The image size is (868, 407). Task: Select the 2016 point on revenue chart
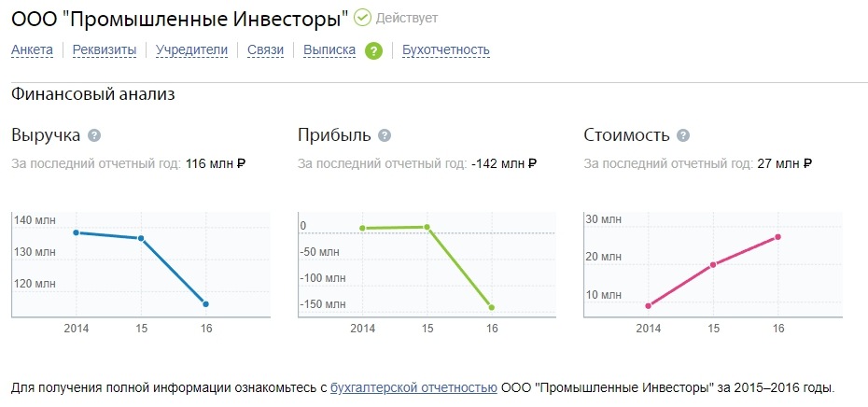pos(205,303)
